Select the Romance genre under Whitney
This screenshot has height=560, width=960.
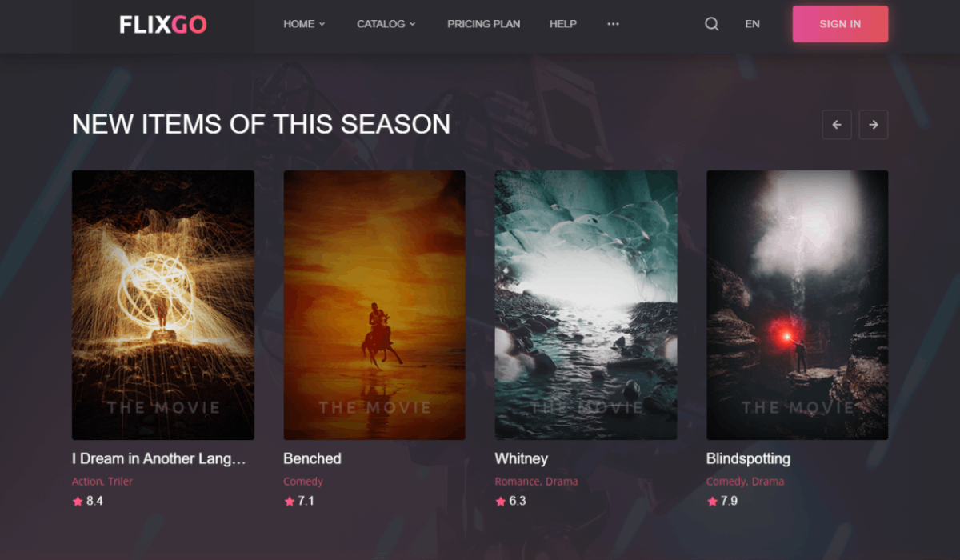coord(518,482)
